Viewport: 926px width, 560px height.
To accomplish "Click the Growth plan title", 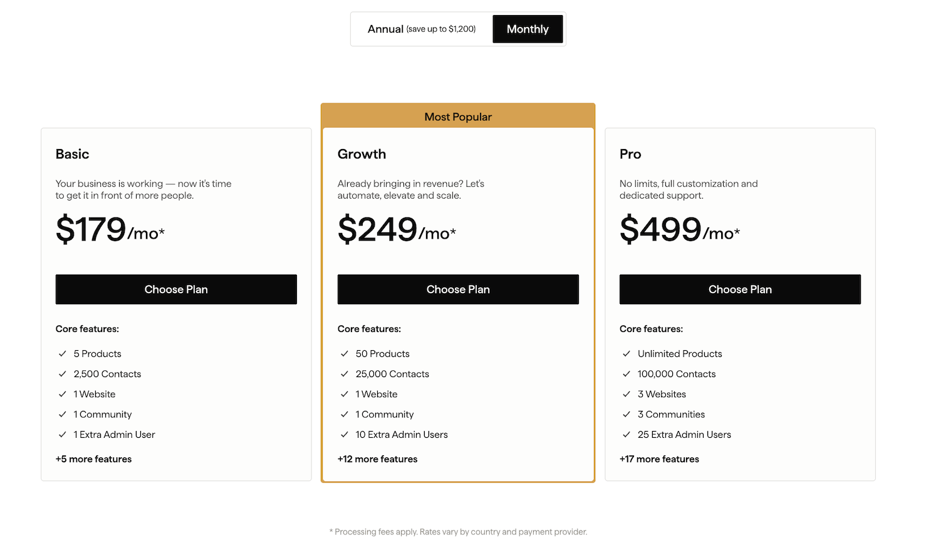I will pyautogui.click(x=362, y=154).
